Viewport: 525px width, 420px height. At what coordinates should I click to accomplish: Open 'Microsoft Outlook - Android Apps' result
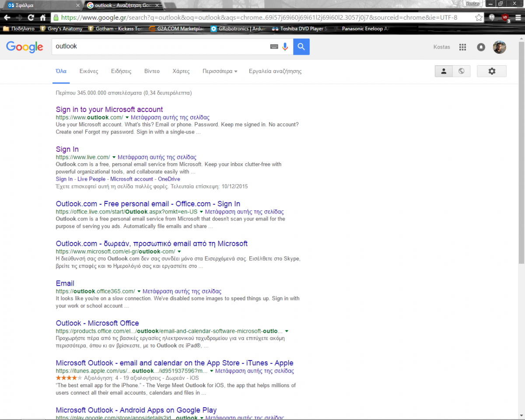click(136, 410)
